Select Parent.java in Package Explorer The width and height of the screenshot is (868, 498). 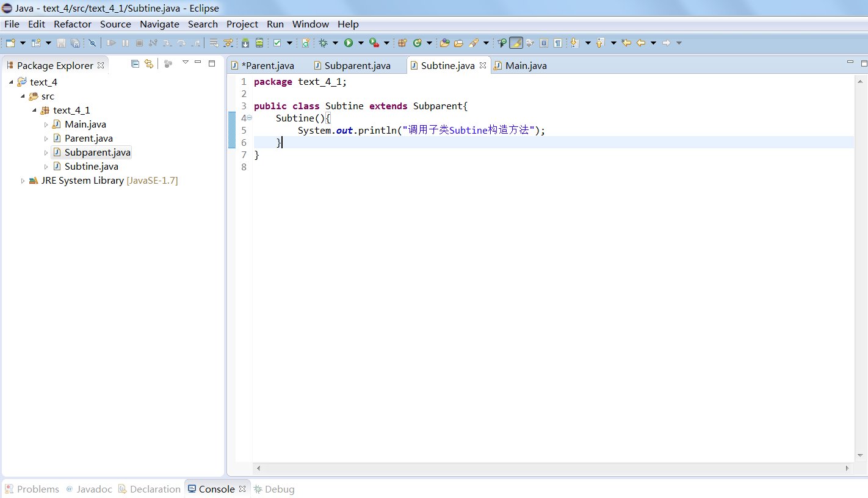click(x=89, y=139)
